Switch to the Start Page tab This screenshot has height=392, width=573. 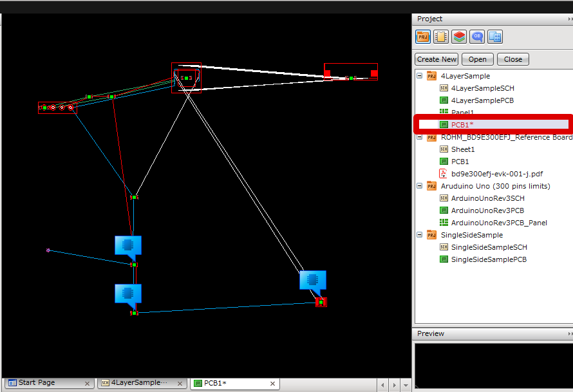coord(39,382)
